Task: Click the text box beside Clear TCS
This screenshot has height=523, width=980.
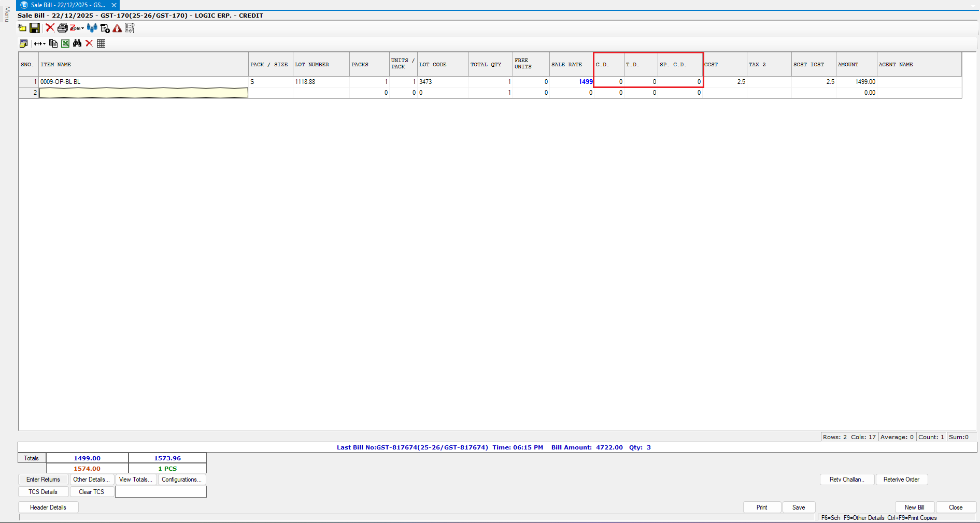Action: click(x=161, y=492)
